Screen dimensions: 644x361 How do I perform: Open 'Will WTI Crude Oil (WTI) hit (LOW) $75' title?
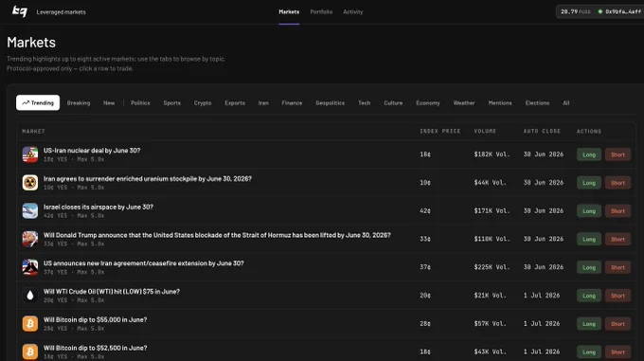[x=112, y=292]
